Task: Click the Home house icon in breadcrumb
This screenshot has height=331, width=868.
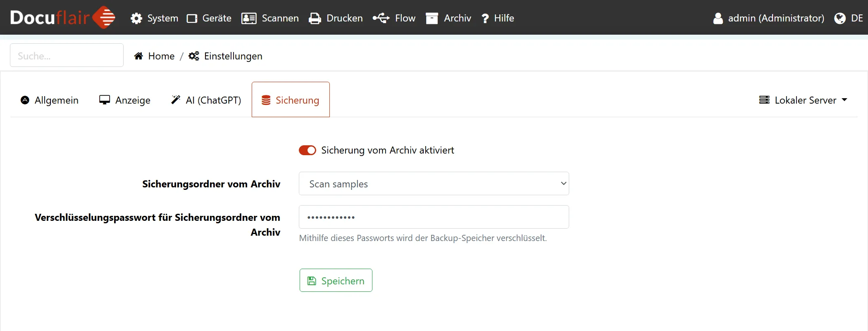Action: pyautogui.click(x=138, y=56)
